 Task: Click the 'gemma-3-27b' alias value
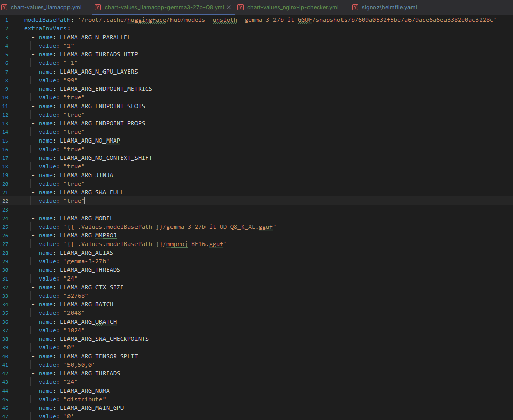(x=86, y=261)
